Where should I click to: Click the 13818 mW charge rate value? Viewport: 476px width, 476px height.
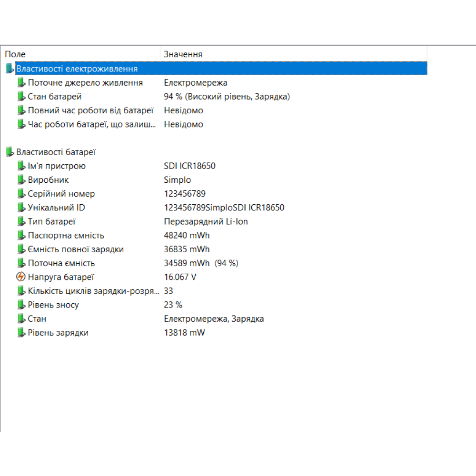click(x=184, y=333)
